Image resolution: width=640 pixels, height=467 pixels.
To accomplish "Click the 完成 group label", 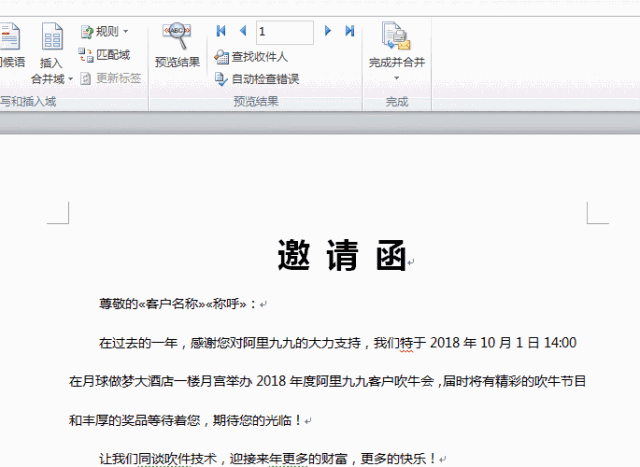I will pyautogui.click(x=397, y=102).
